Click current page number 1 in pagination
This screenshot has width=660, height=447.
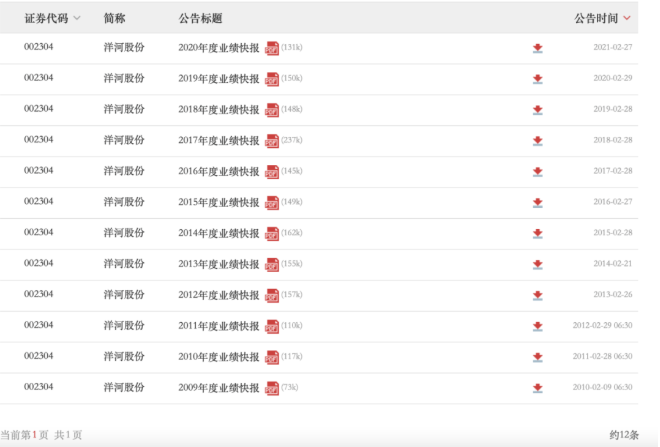point(34,435)
